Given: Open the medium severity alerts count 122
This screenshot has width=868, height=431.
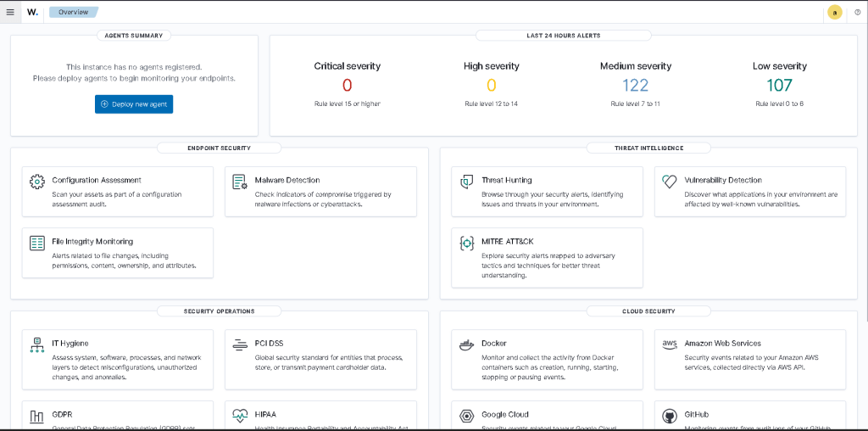Looking at the screenshot, I should click(x=635, y=85).
